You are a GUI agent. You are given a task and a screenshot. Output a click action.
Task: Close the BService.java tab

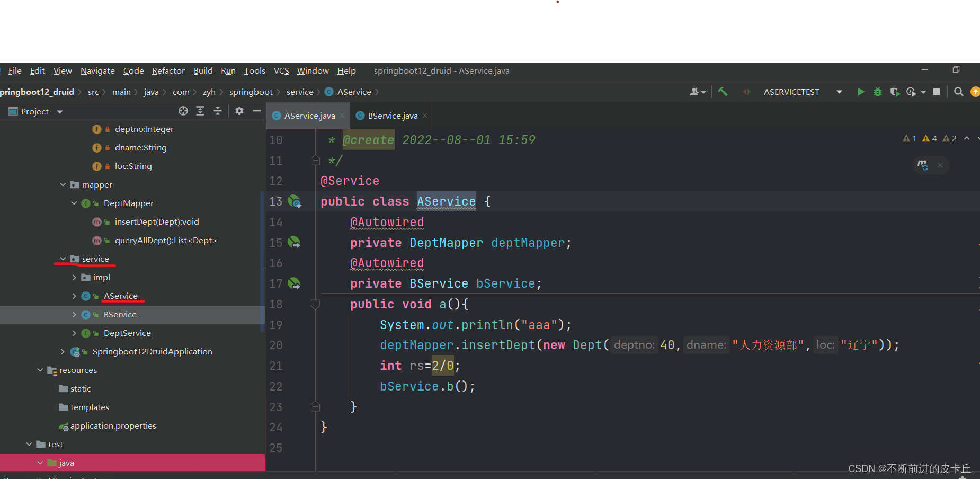[x=425, y=116]
